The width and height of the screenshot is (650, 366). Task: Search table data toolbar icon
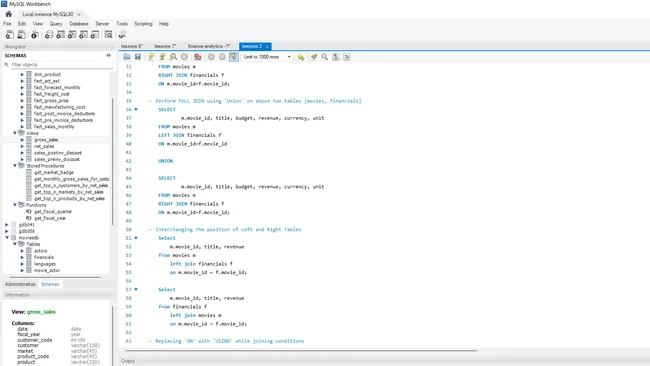pos(109,35)
